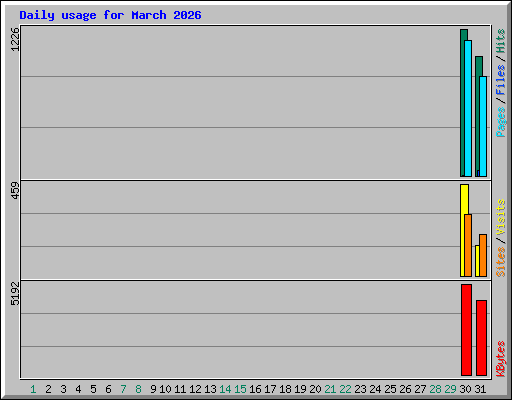Click day 11 on the x-axis

(180, 389)
